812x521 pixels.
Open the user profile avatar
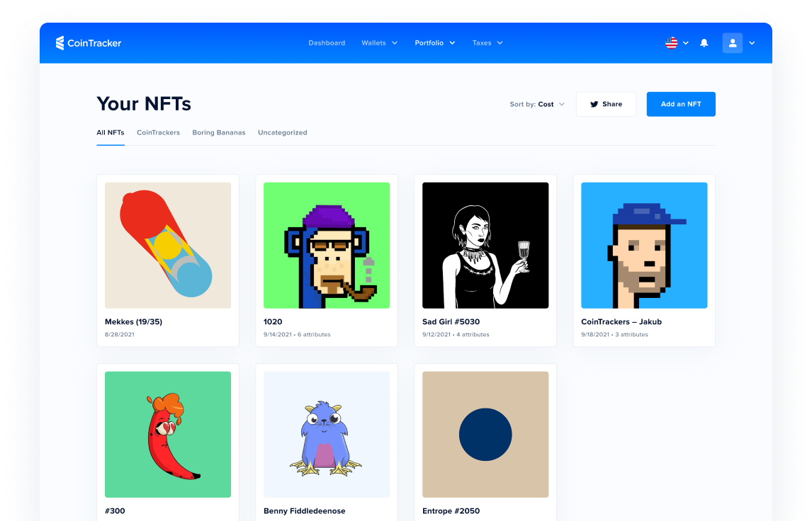[x=732, y=43]
